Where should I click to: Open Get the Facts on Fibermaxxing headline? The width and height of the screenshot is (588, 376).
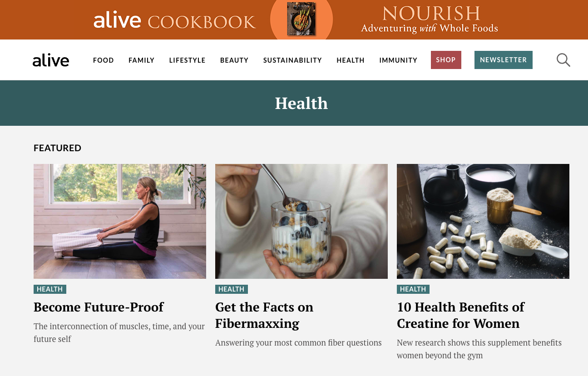pos(264,315)
